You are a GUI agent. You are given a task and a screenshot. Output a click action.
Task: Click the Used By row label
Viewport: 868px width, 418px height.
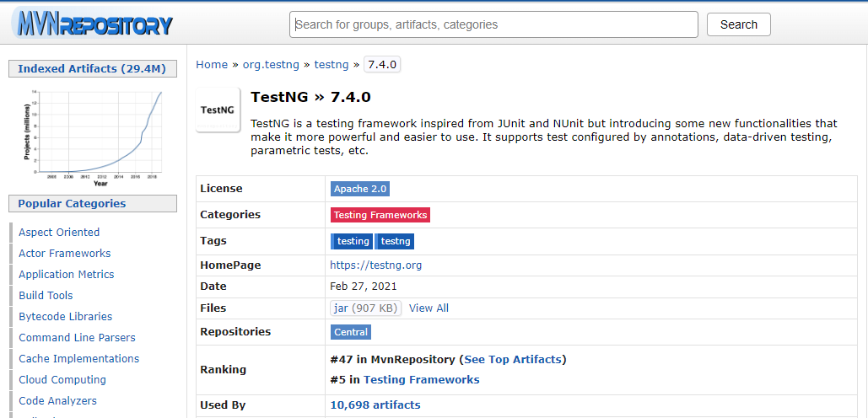223,405
